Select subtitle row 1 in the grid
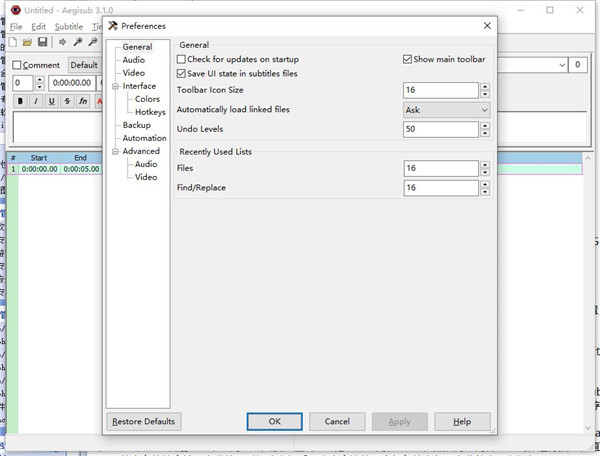600x456 pixels. [x=295, y=169]
